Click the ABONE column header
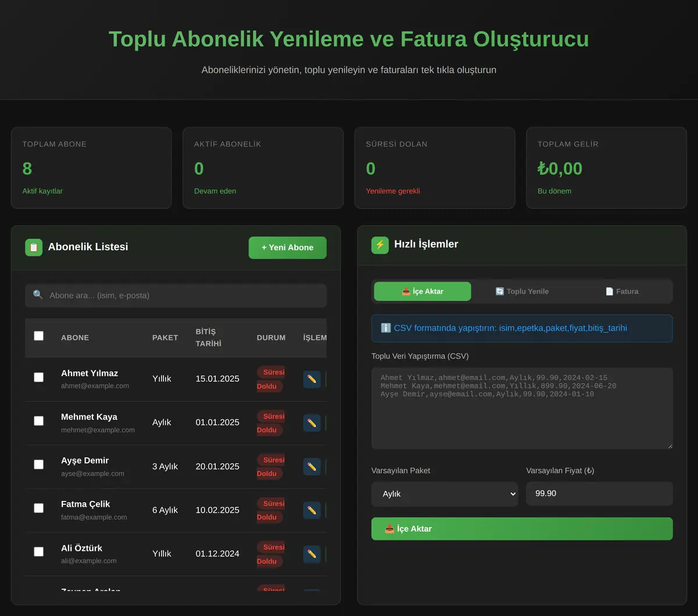 pos(75,337)
